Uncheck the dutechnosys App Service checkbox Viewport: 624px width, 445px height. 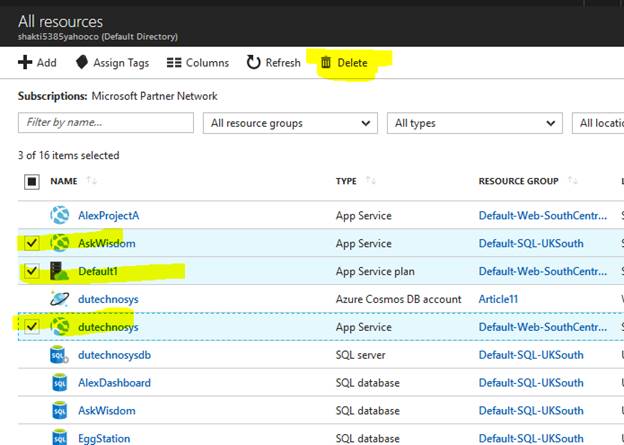tap(32, 327)
